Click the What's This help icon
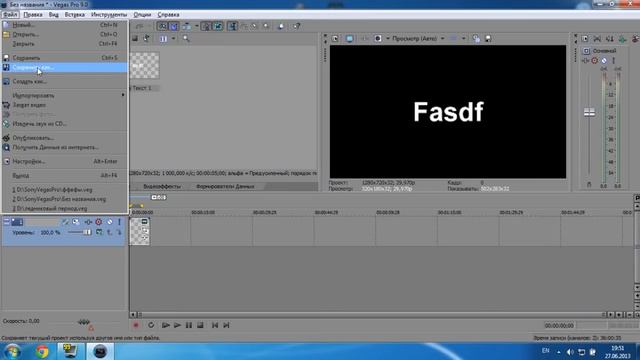 (296, 26)
